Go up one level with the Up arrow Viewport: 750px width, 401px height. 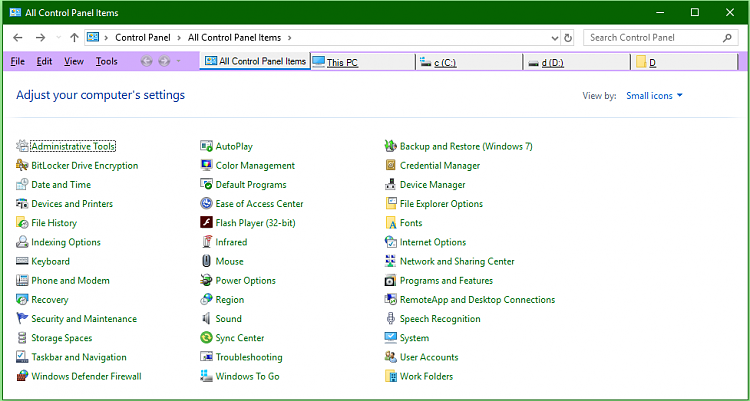click(x=74, y=38)
